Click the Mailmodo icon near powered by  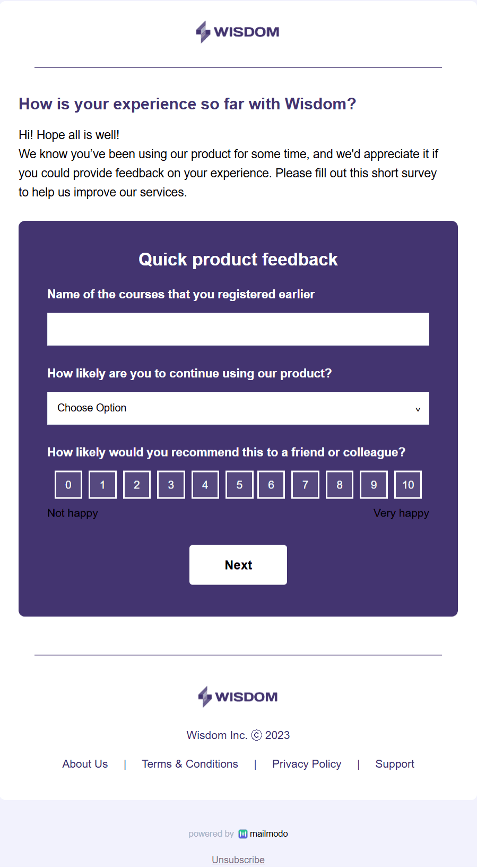(x=243, y=833)
